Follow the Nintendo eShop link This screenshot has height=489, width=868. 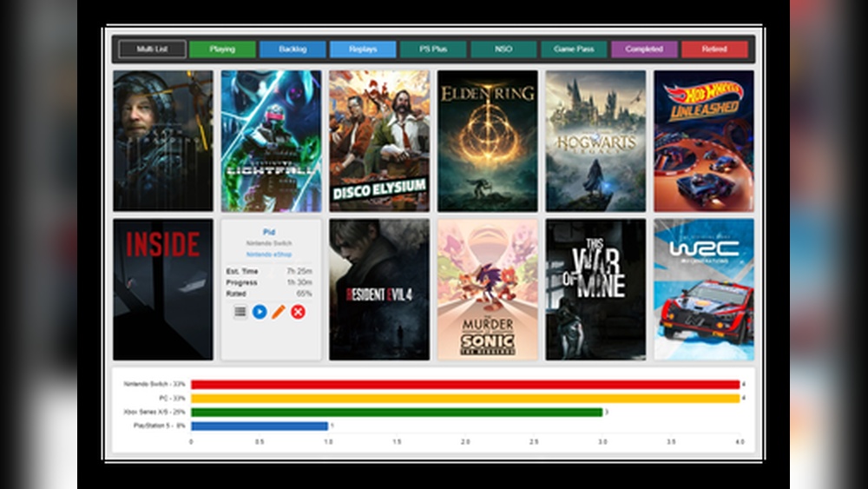coord(270,254)
